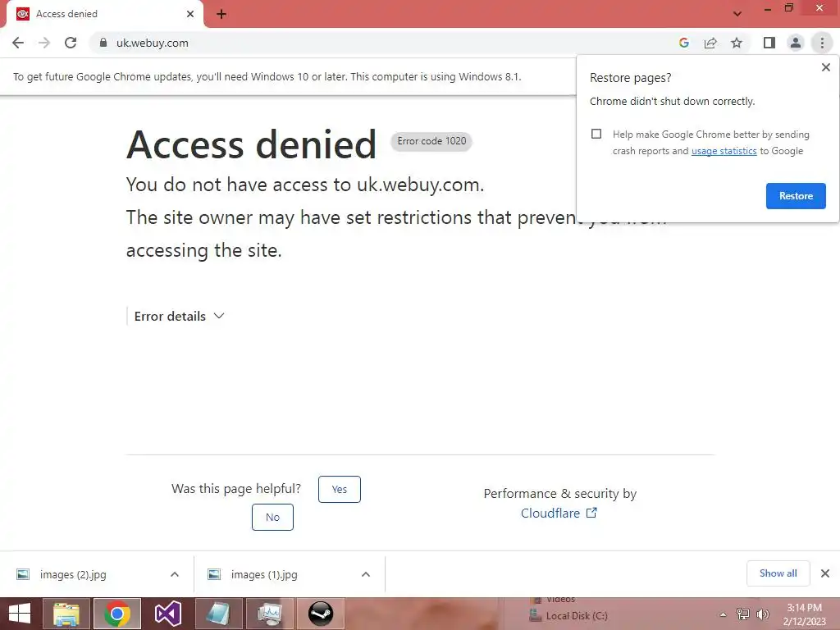Show hidden system tray icons

[x=723, y=614]
